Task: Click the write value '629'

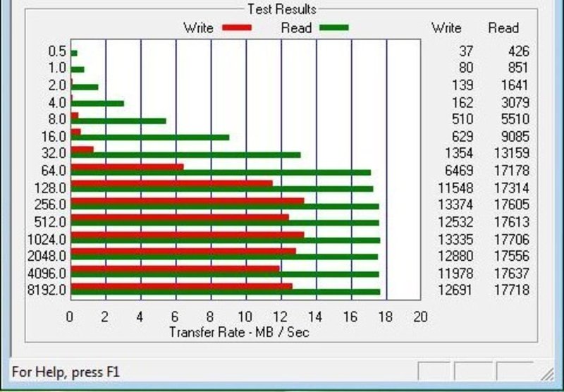Action: [462, 137]
